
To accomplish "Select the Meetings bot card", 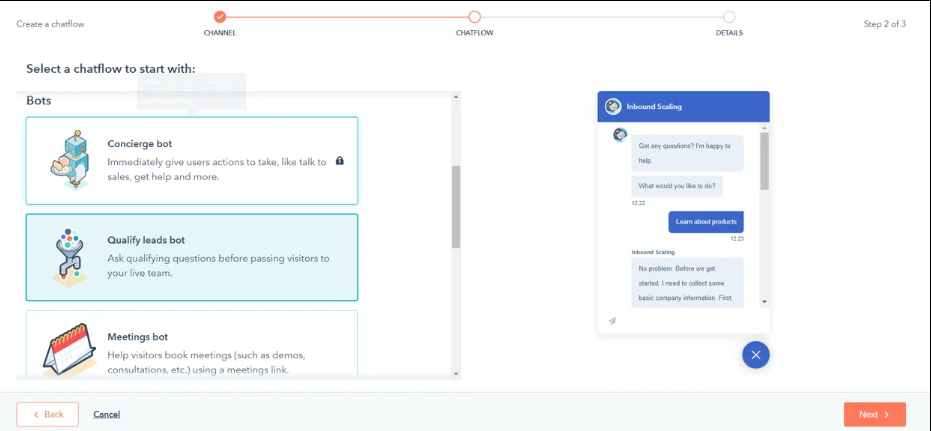I will click(192, 344).
